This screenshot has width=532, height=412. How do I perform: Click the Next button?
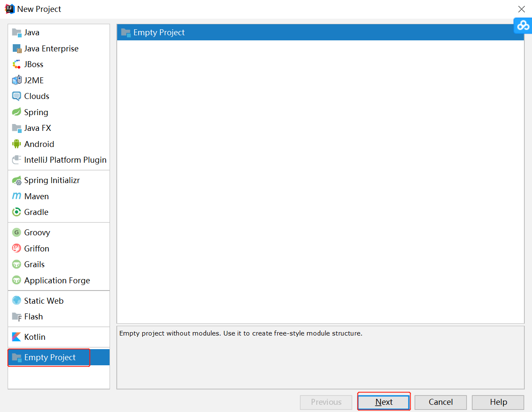(x=384, y=402)
